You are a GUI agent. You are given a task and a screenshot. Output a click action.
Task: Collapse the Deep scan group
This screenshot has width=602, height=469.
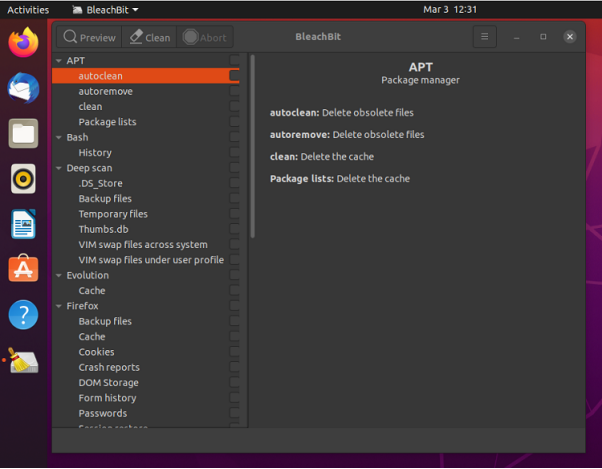58,168
